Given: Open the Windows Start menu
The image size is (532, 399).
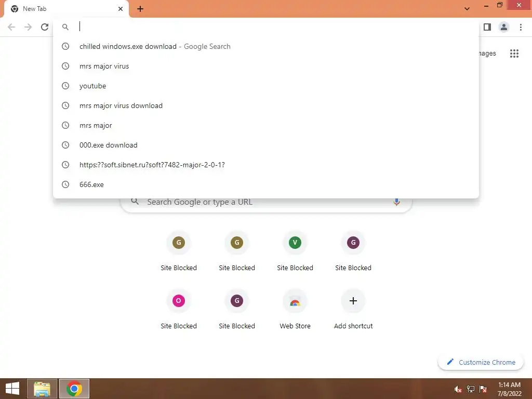Looking at the screenshot, I should tap(12, 389).
